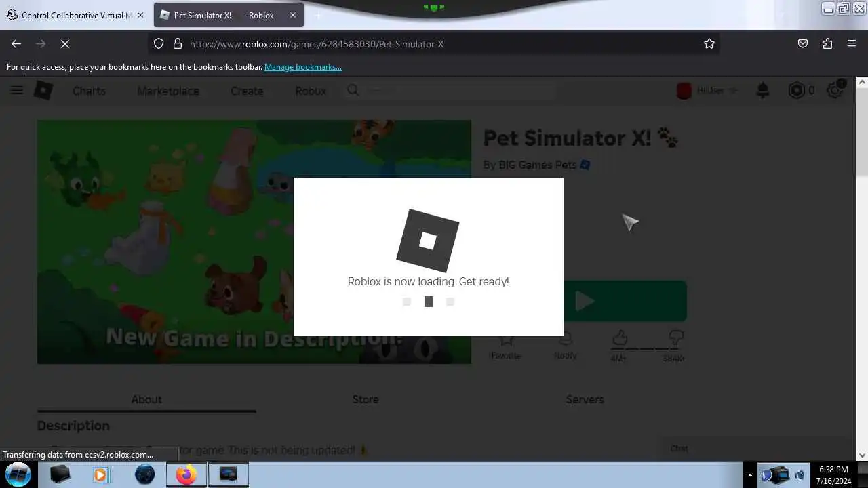This screenshot has height=488, width=868.
Task: Open the Roblox notifications bell
Action: pyautogui.click(x=763, y=90)
